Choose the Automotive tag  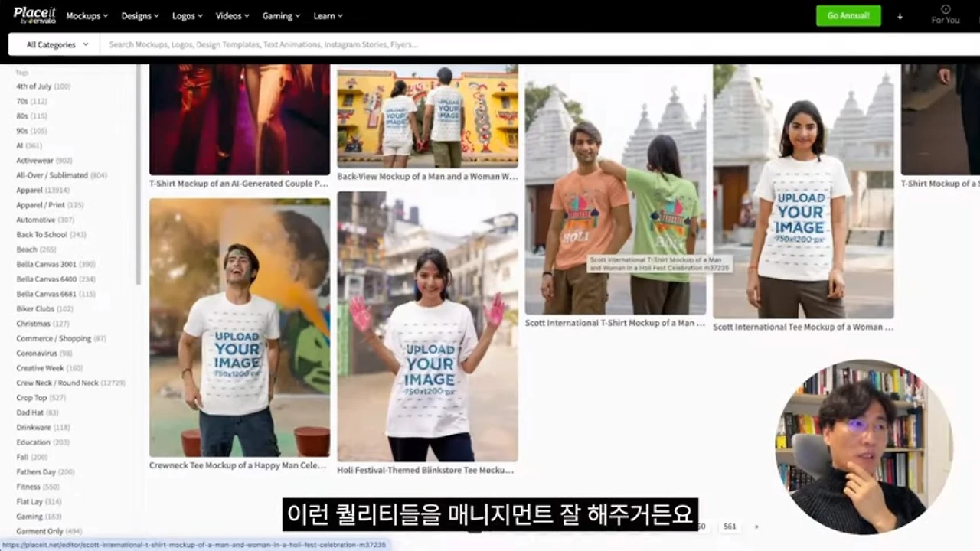point(47,220)
